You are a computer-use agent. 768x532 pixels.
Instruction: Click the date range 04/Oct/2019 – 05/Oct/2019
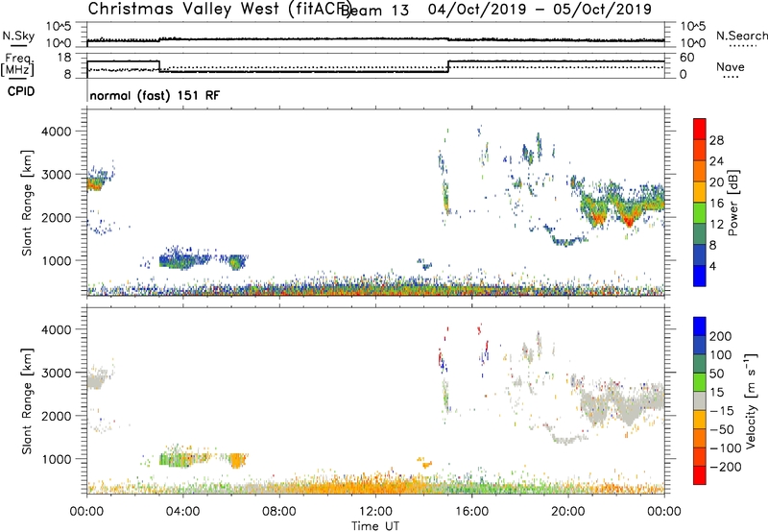(x=540, y=10)
